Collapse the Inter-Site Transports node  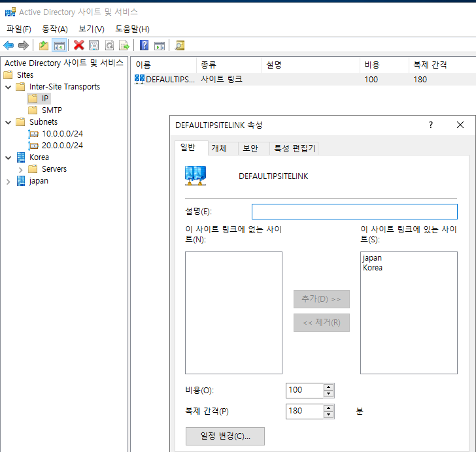point(8,87)
